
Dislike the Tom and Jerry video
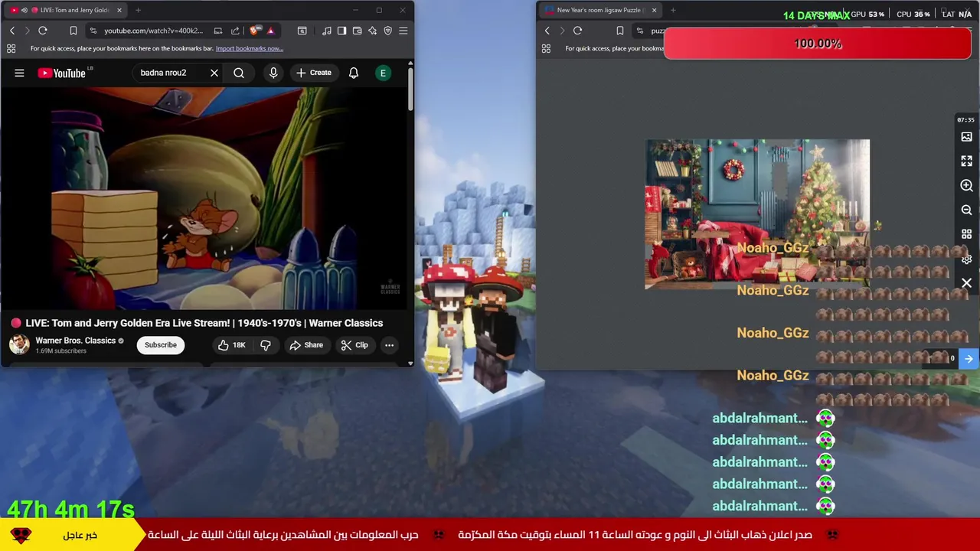265,345
